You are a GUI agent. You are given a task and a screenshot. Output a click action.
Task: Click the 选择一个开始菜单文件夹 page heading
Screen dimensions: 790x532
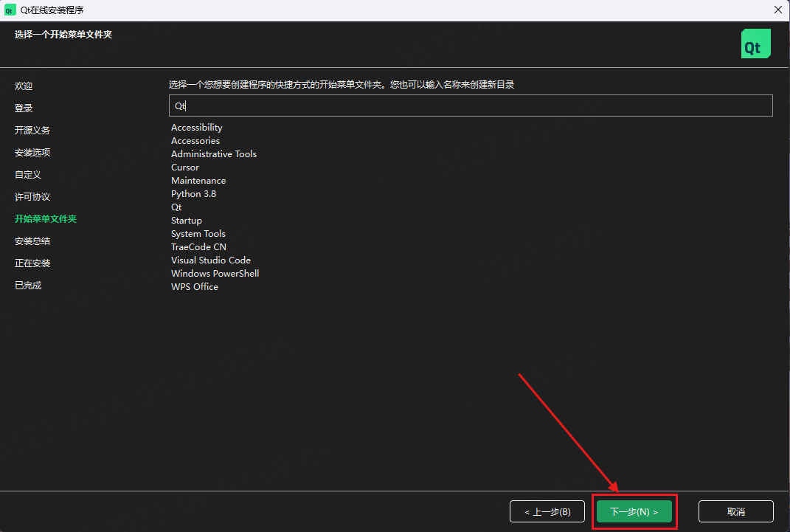[x=63, y=34]
